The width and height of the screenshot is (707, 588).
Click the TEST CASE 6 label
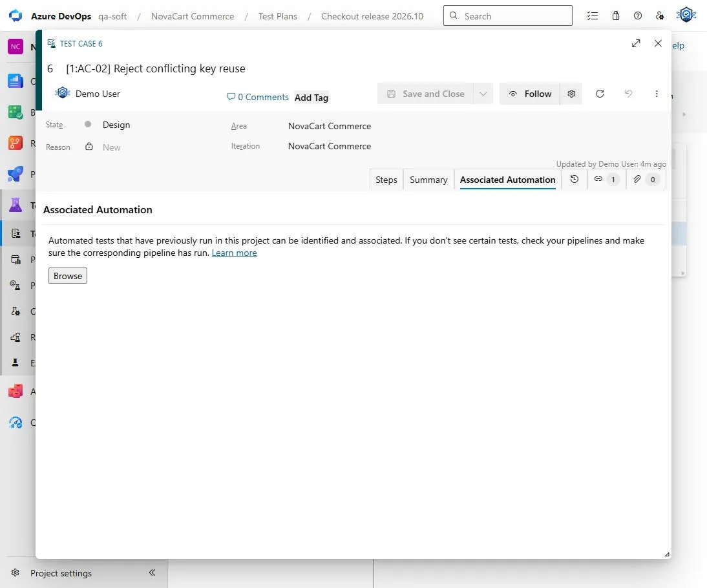click(81, 44)
